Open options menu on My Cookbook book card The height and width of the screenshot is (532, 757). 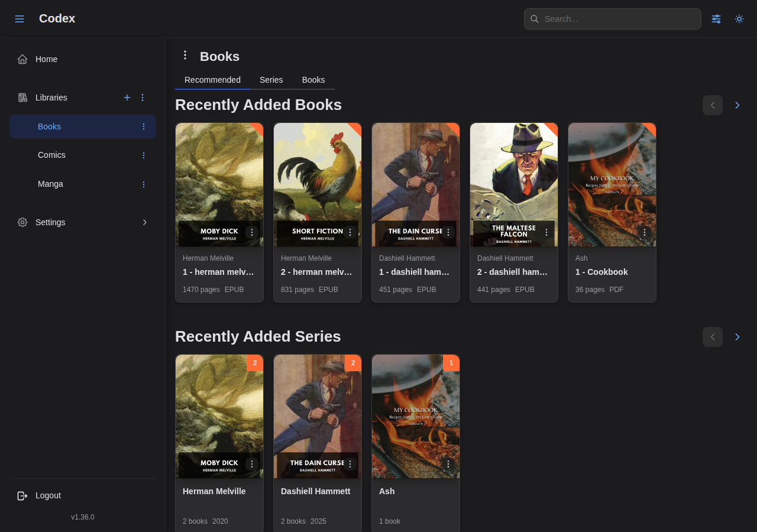pyautogui.click(x=645, y=232)
